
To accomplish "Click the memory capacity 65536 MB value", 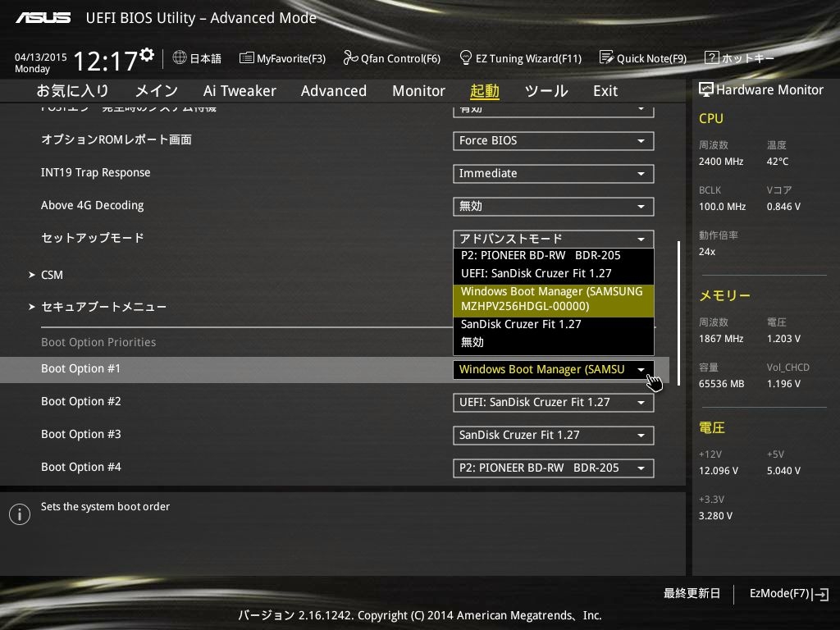I will pos(721,384).
